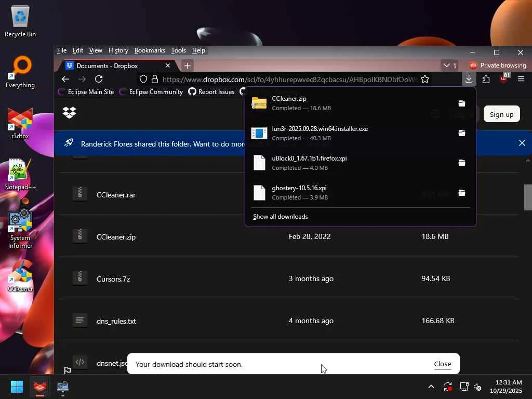Select Cursors.7z file name
Viewport: 532px width, 399px height.
tap(113, 279)
